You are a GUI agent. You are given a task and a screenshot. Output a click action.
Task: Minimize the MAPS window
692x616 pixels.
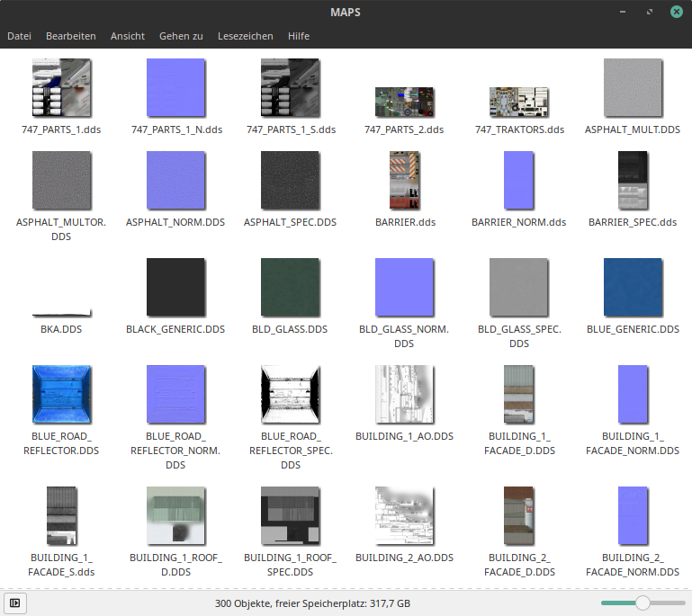tap(623, 12)
